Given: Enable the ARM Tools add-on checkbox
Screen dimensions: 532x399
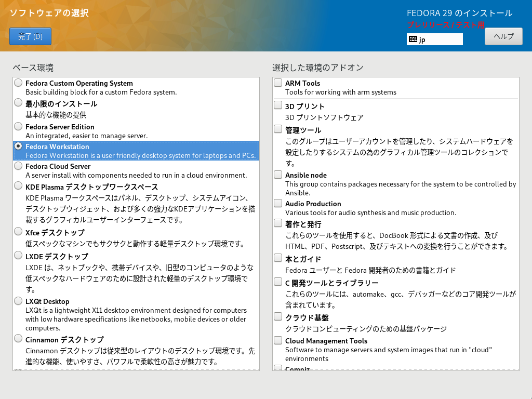Looking at the screenshot, I should pos(278,83).
